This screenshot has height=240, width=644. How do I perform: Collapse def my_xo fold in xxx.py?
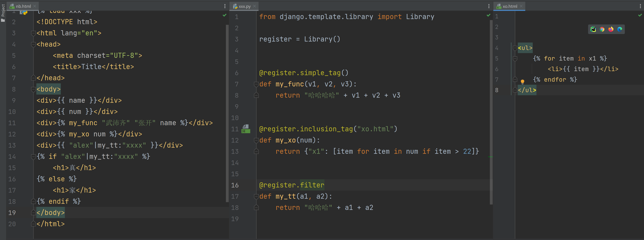tap(256, 140)
